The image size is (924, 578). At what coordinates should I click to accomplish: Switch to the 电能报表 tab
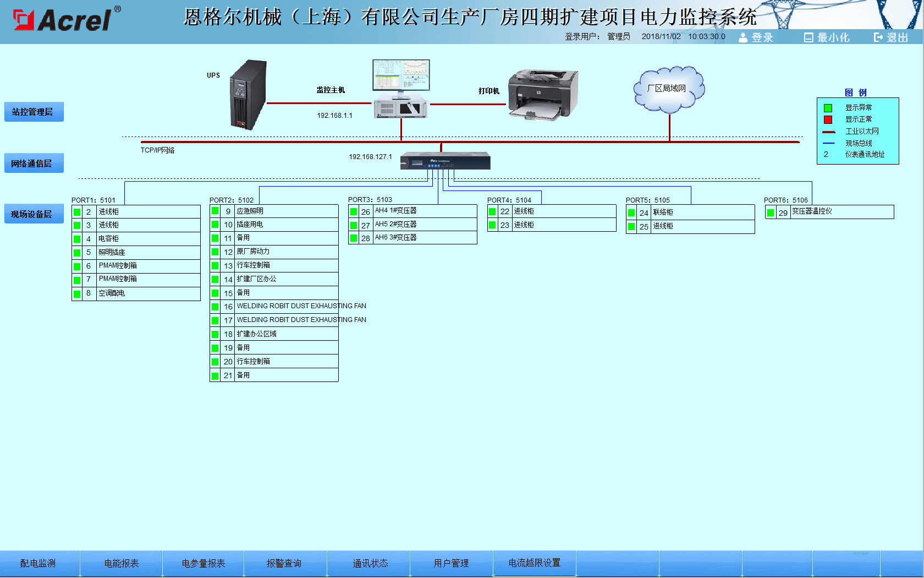122,563
